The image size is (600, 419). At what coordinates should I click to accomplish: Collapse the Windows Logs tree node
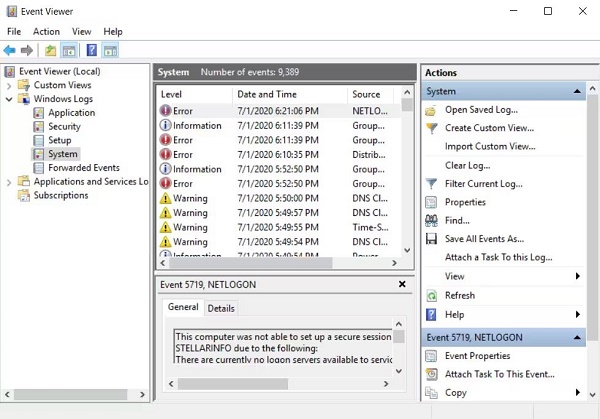point(9,99)
